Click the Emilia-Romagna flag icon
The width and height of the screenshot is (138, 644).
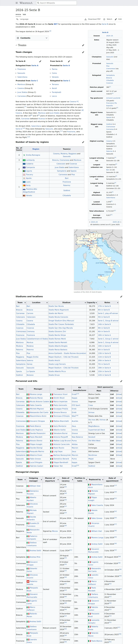click(24, 155)
